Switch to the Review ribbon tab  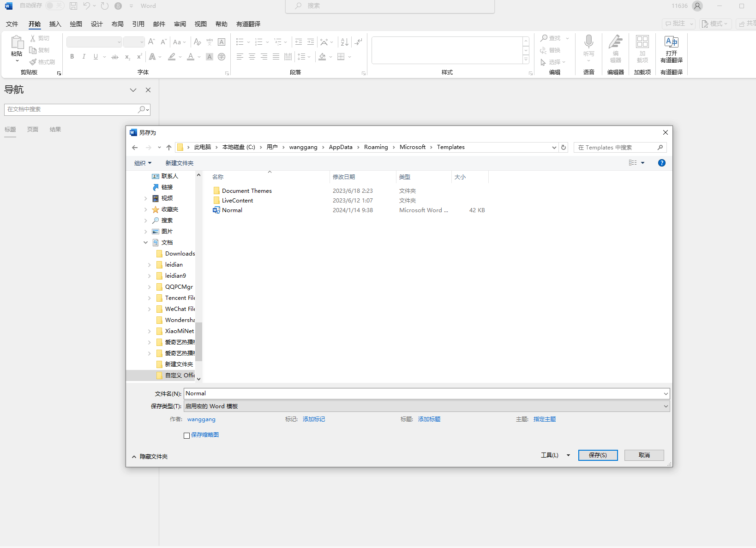[x=180, y=24]
